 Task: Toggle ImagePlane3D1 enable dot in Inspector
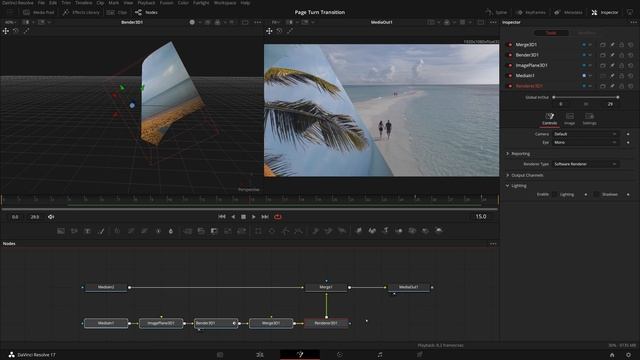(510, 65)
